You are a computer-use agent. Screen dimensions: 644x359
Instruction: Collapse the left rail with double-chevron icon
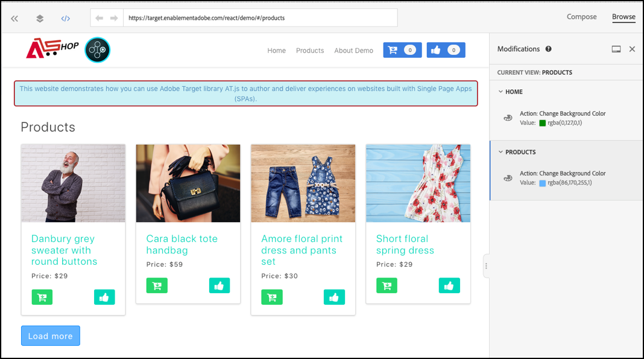tap(14, 18)
